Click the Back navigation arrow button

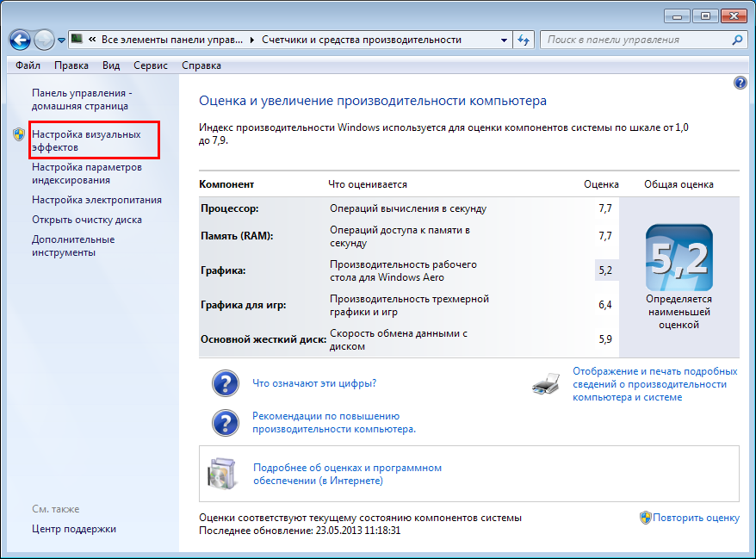point(21,40)
